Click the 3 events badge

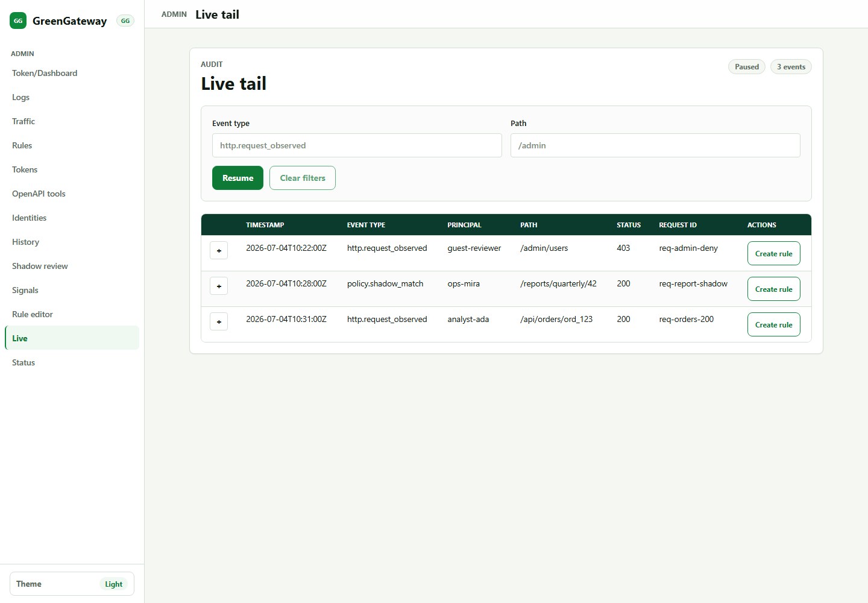[x=791, y=67]
